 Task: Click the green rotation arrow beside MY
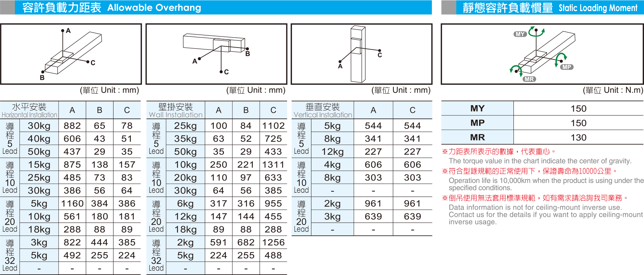click(x=537, y=32)
